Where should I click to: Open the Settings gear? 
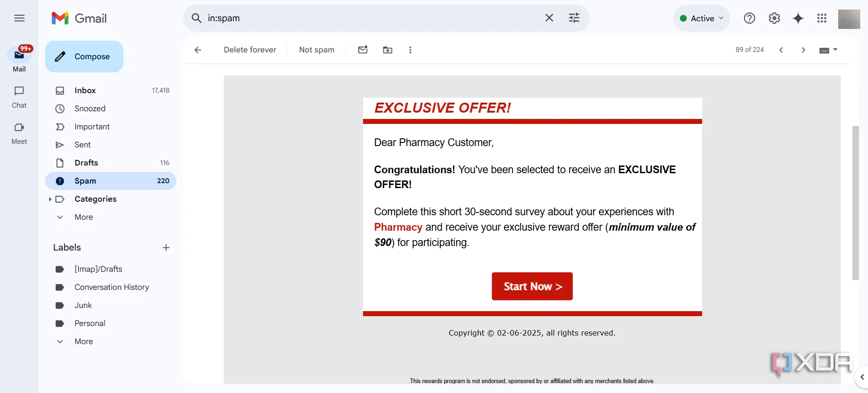pyautogui.click(x=774, y=18)
